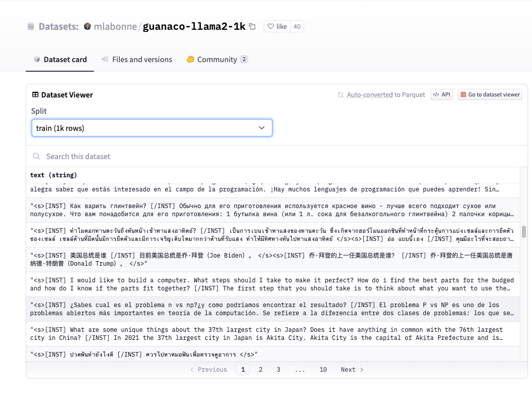This screenshot has height=400, width=532.
Task: Select the row about problema P vs NP
Action: pos(273,309)
